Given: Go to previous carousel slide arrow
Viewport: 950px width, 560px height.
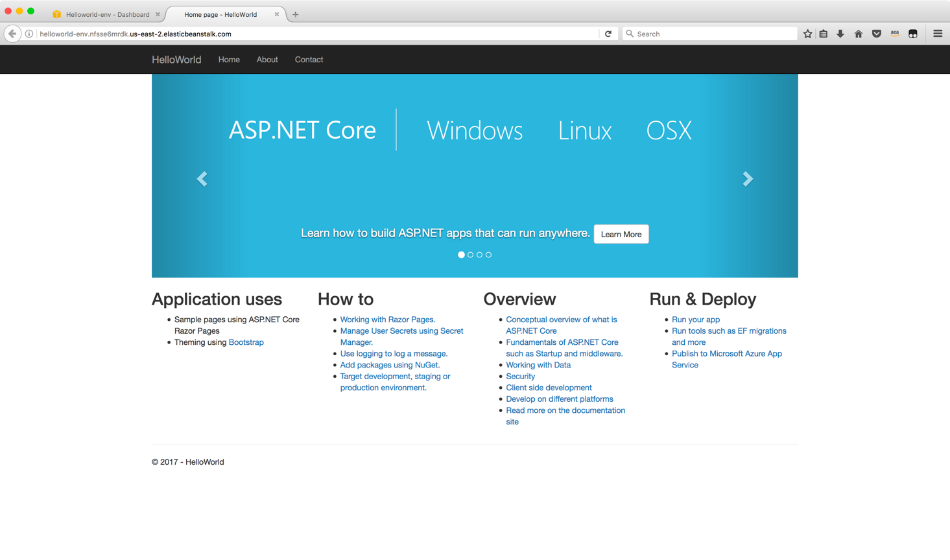Looking at the screenshot, I should point(202,179).
